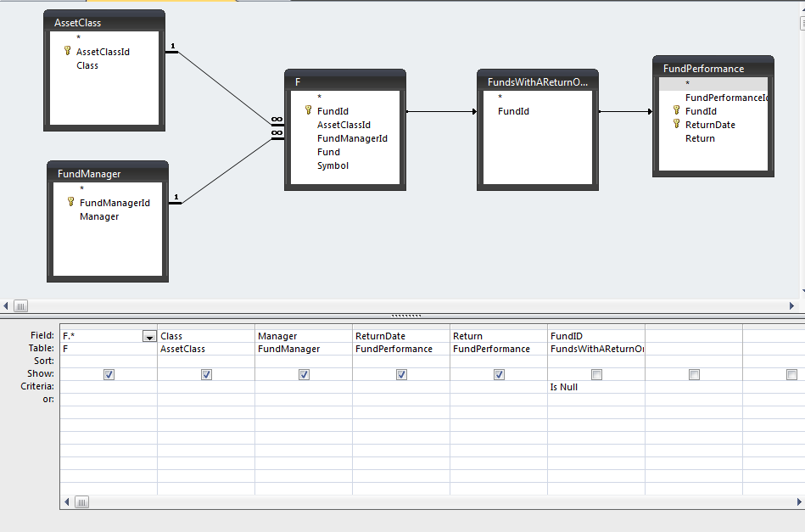Click right arrow of grid horizontal scrollbar

(x=799, y=501)
